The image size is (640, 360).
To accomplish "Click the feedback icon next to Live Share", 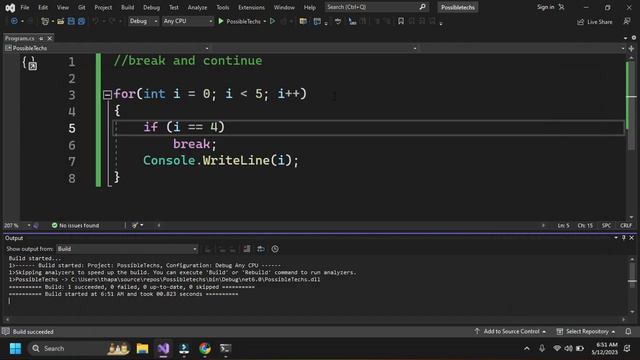I will tap(627, 21).
